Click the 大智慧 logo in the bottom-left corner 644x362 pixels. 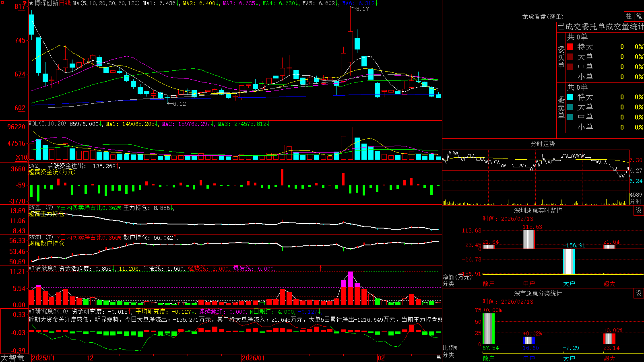pyautogui.click(x=12, y=358)
